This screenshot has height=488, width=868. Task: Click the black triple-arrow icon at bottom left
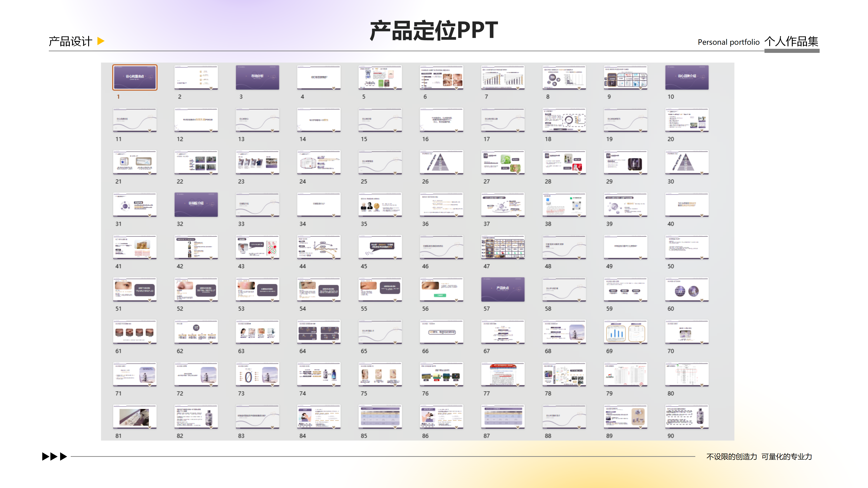click(54, 456)
